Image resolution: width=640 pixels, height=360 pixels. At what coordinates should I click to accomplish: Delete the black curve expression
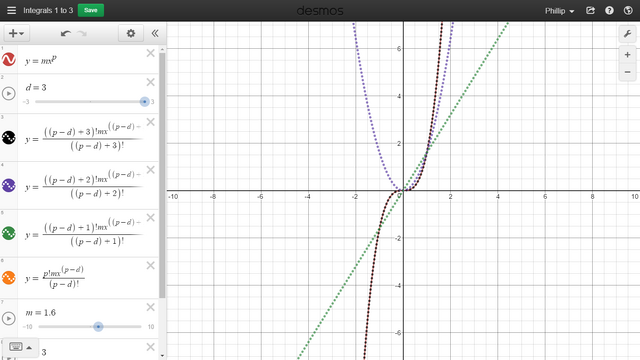[x=151, y=122]
